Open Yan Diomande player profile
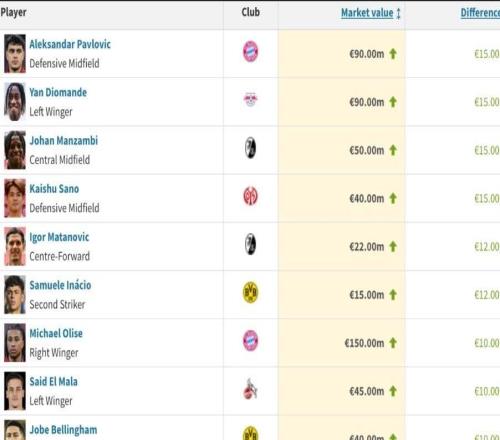This screenshot has height=440, width=500. (x=58, y=92)
